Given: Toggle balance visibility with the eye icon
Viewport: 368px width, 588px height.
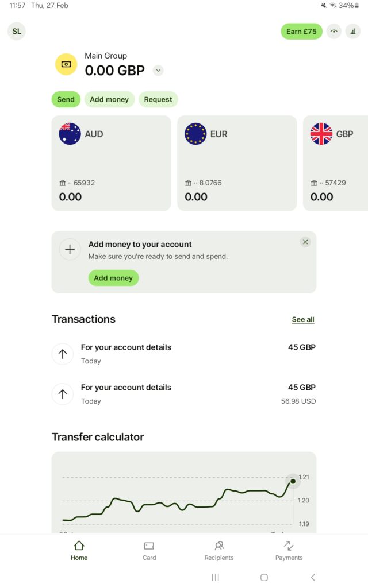Looking at the screenshot, I should click(x=333, y=32).
